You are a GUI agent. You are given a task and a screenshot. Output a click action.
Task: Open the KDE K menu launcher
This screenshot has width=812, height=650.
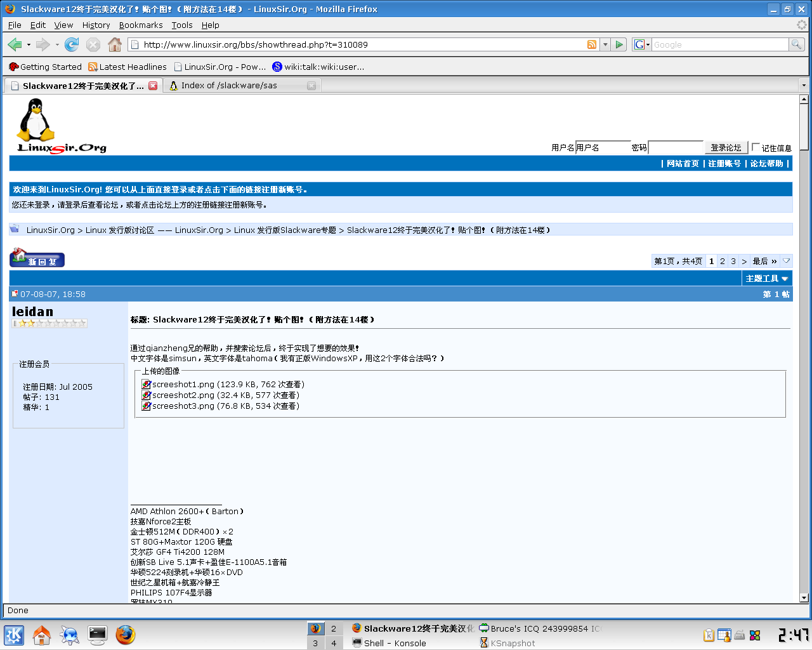point(14,635)
